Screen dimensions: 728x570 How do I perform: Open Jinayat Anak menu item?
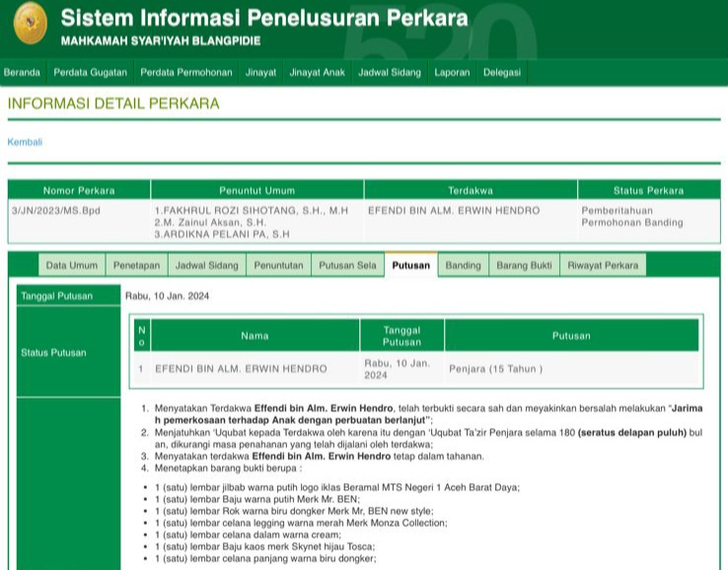tap(317, 73)
